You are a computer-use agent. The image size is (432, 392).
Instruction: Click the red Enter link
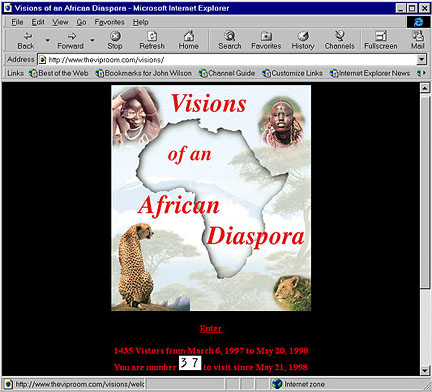[x=211, y=328]
